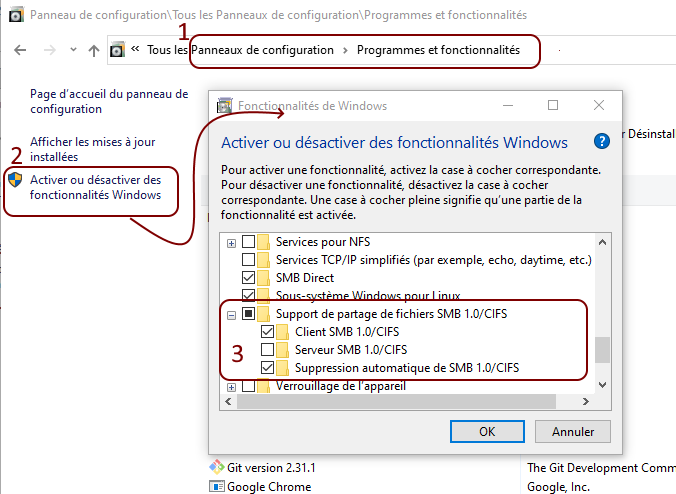Click the blue help question mark icon
Viewport: 676px width, 494px height.
(602, 142)
